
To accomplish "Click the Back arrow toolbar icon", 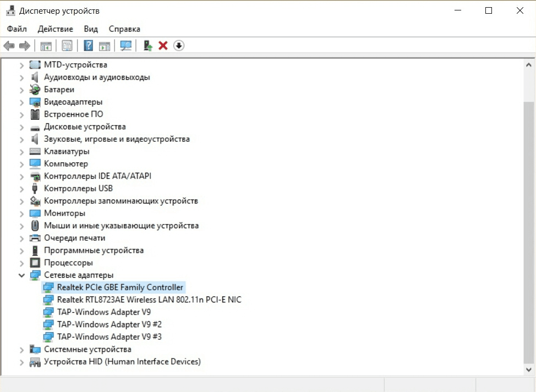I will click(x=9, y=46).
